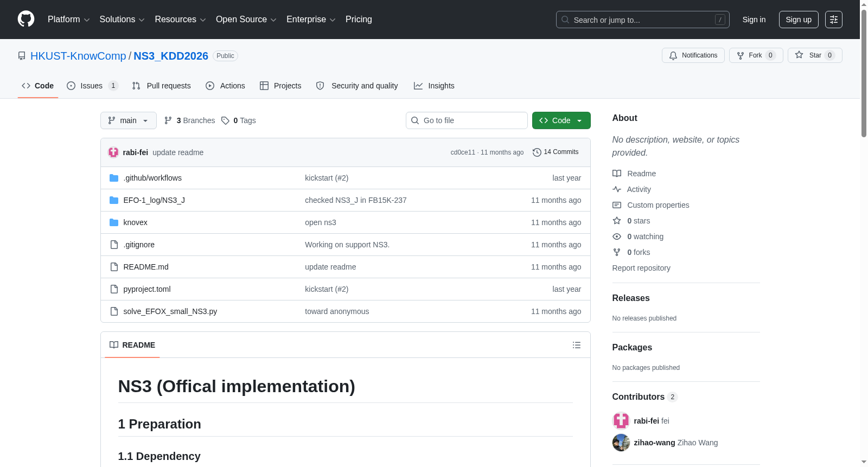The height and width of the screenshot is (467, 868).
Task: Click the star icon beside 0 stars
Action: pyautogui.click(x=617, y=221)
